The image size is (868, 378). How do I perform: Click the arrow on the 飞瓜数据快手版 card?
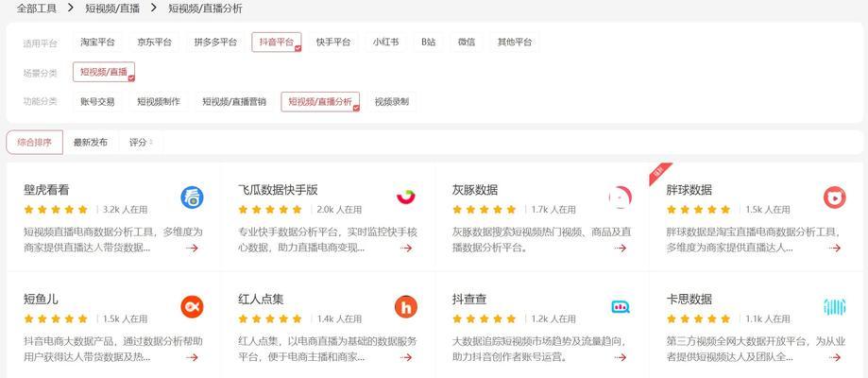pyautogui.click(x=406, y=248)
